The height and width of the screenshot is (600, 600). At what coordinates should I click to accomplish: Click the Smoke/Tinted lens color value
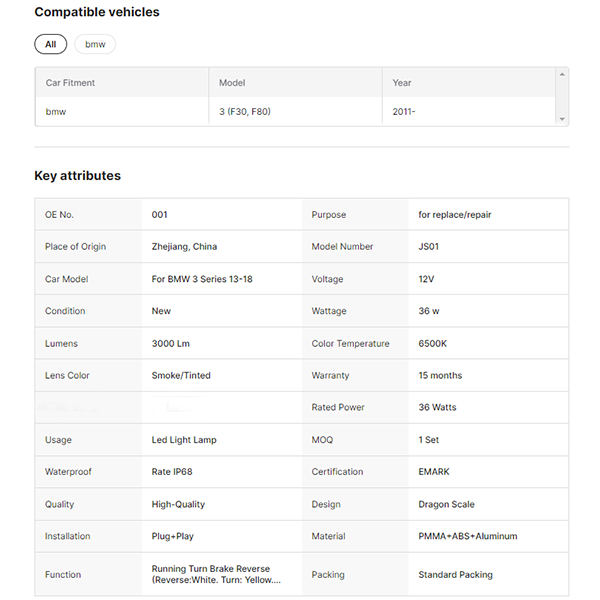pos(181,376)
